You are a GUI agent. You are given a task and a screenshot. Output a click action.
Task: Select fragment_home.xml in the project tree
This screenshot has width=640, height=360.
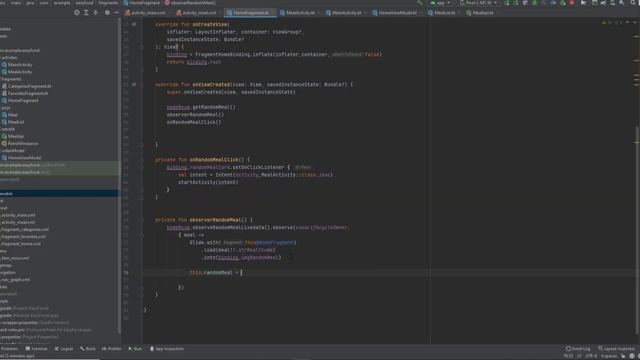point(21,244)
